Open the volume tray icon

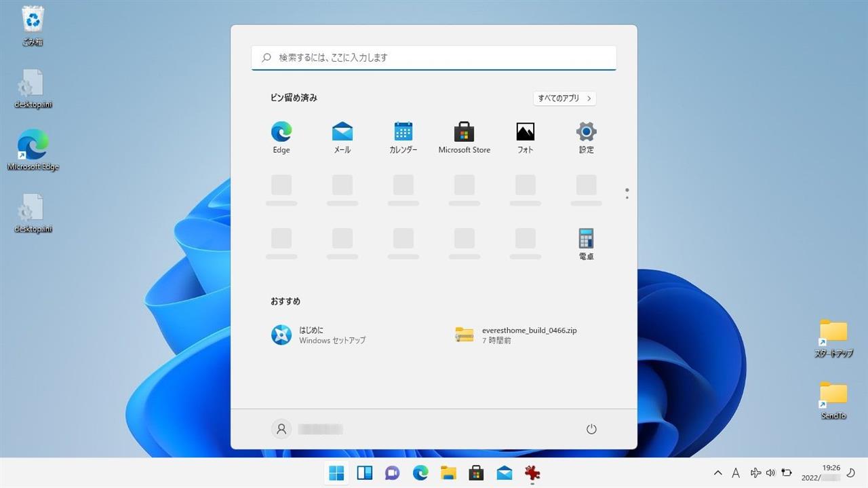(770, 472)
